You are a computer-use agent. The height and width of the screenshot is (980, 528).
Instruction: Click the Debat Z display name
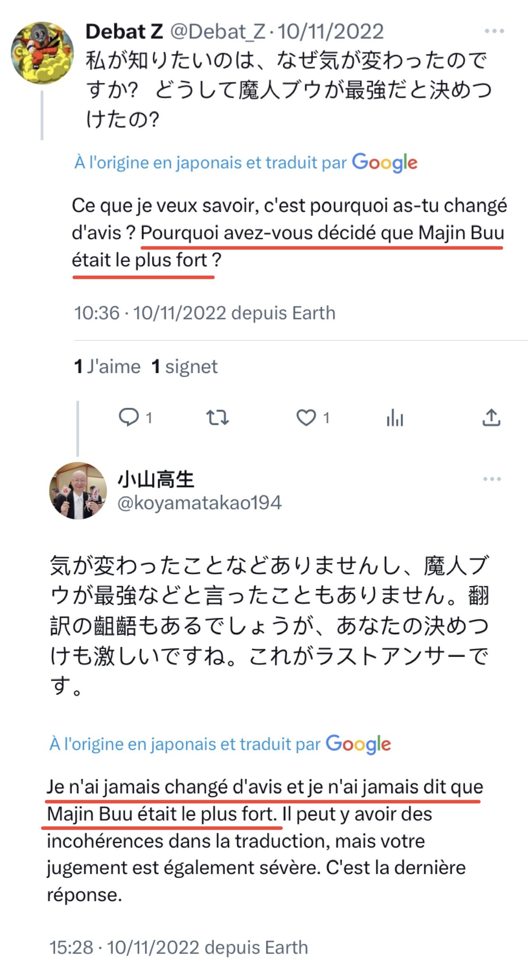point(124,32)
